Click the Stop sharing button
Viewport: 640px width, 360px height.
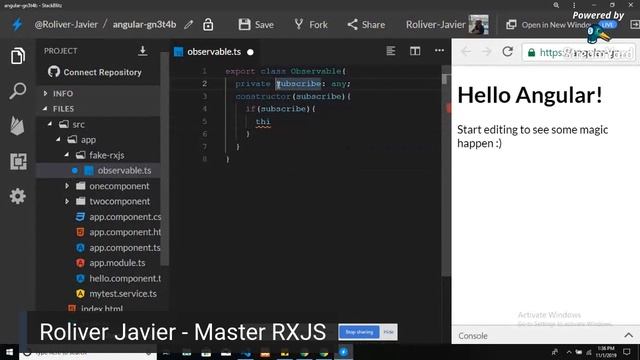pyautogui.click(x=359, y=332)
